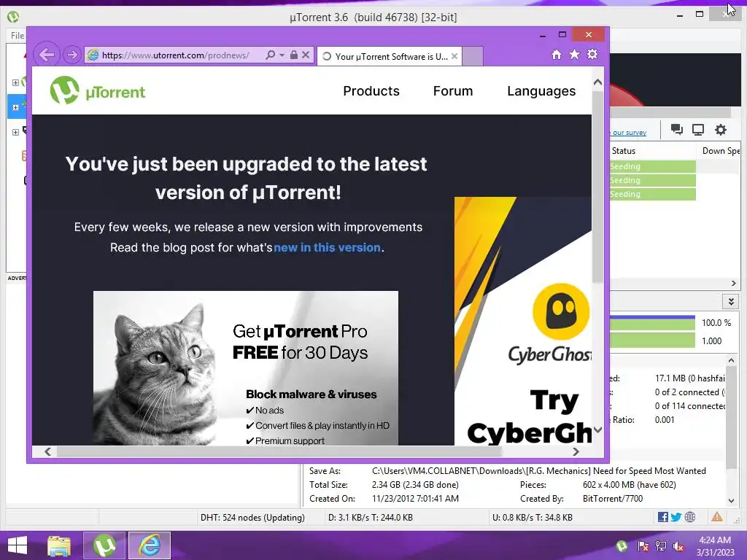Click the webpage scroll down arrow
Screen dimensions: 747x560
[x=598, y=429]
